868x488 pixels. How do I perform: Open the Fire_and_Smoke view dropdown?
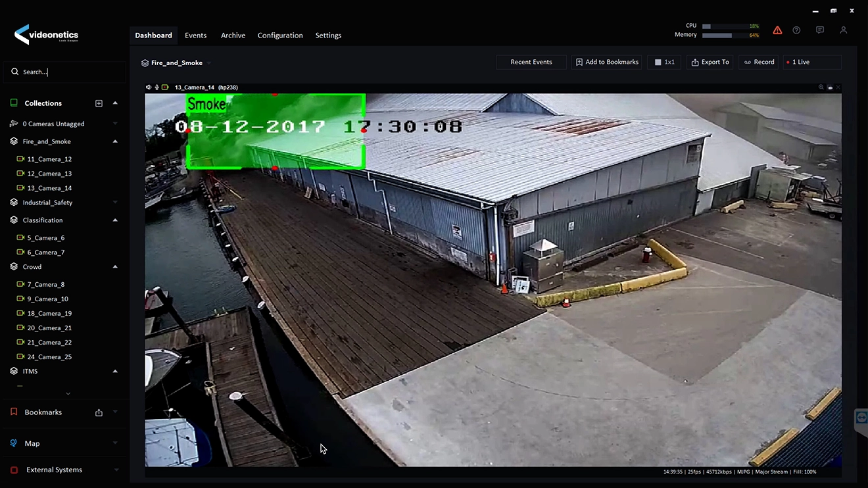(209, 63)
